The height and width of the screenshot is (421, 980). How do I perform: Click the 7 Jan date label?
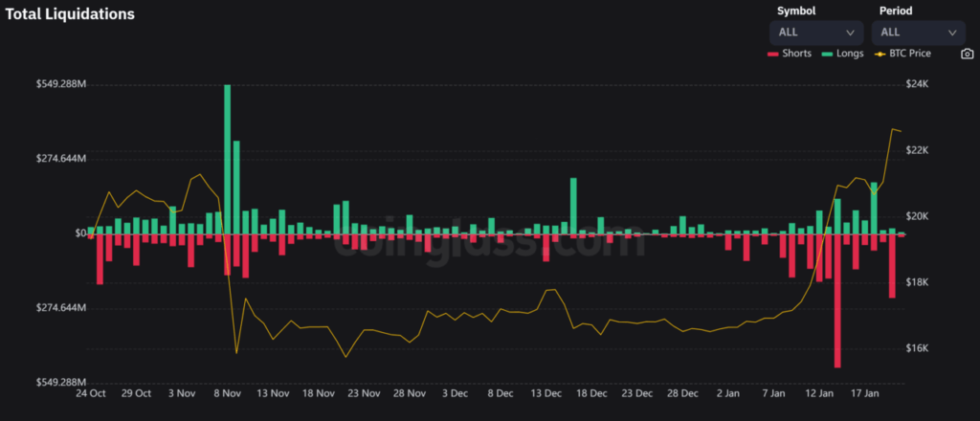(774, 393)
